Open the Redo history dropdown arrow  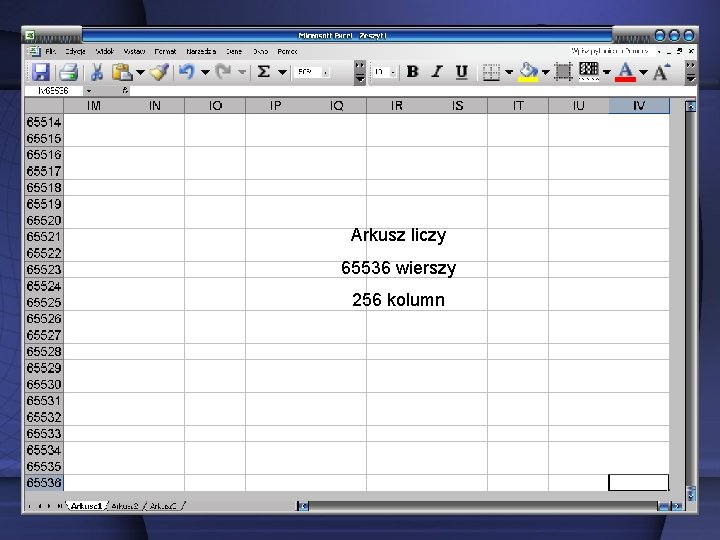point(242,73)
